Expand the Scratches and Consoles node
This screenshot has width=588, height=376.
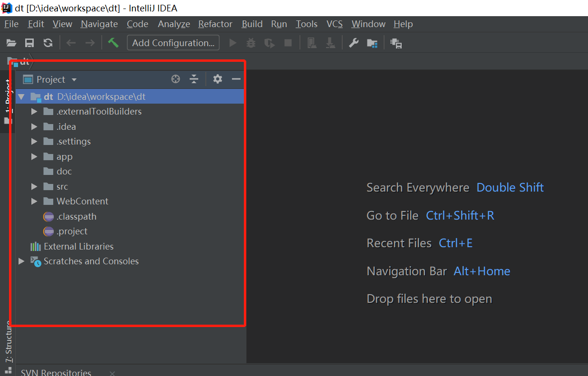point(21,261)
